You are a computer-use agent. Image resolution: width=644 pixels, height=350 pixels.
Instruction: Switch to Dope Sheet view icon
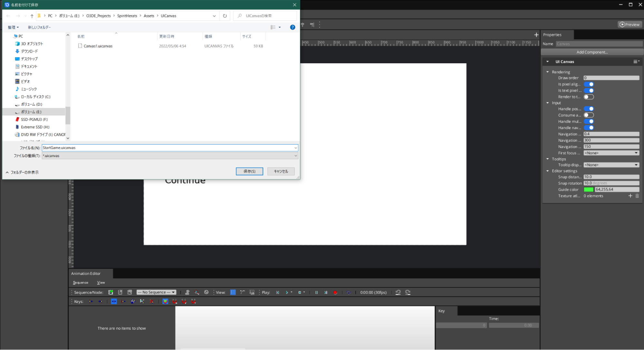tap(233, 292)
